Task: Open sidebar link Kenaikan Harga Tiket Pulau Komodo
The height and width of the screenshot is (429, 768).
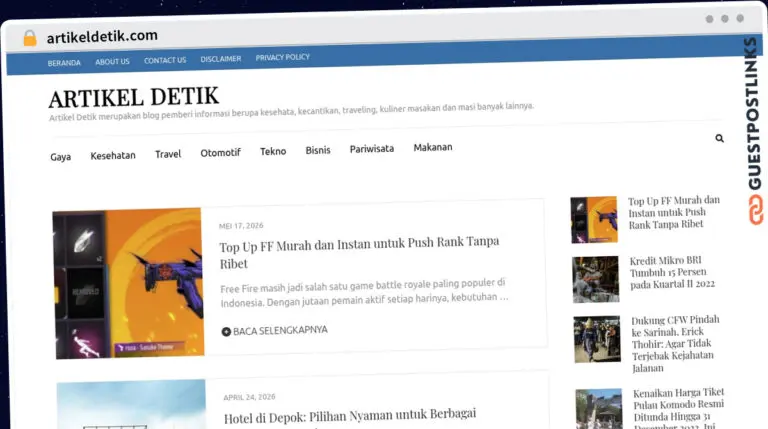Action: click(679, 408)
